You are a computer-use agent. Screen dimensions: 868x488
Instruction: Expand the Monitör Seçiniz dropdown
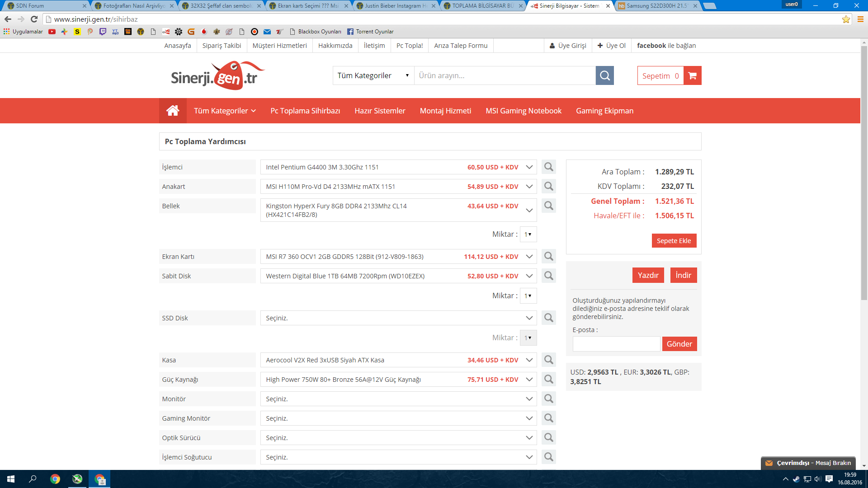pos(529,399)
